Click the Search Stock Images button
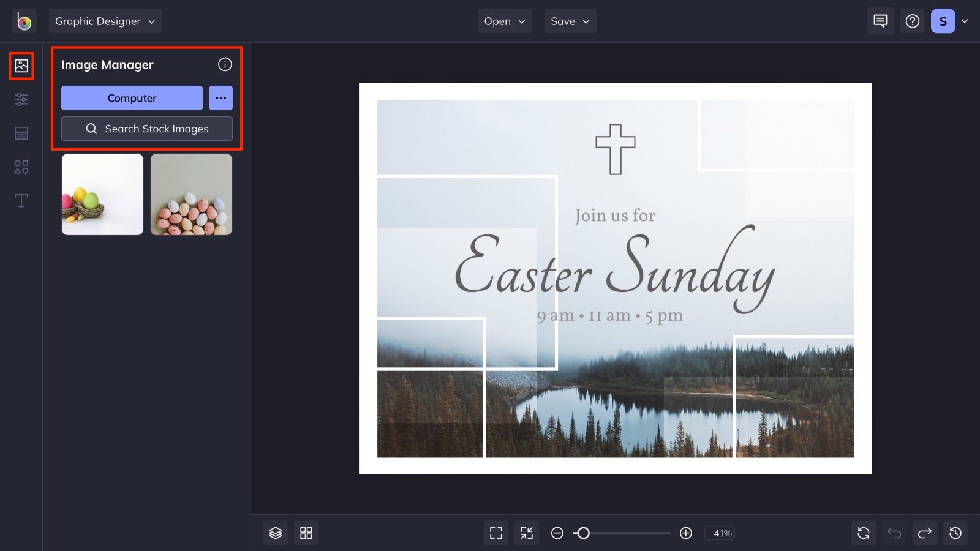 [147, 129]
